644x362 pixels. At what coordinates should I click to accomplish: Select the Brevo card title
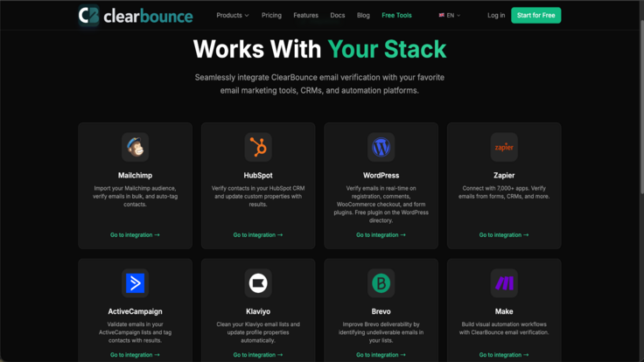[381, 311]
